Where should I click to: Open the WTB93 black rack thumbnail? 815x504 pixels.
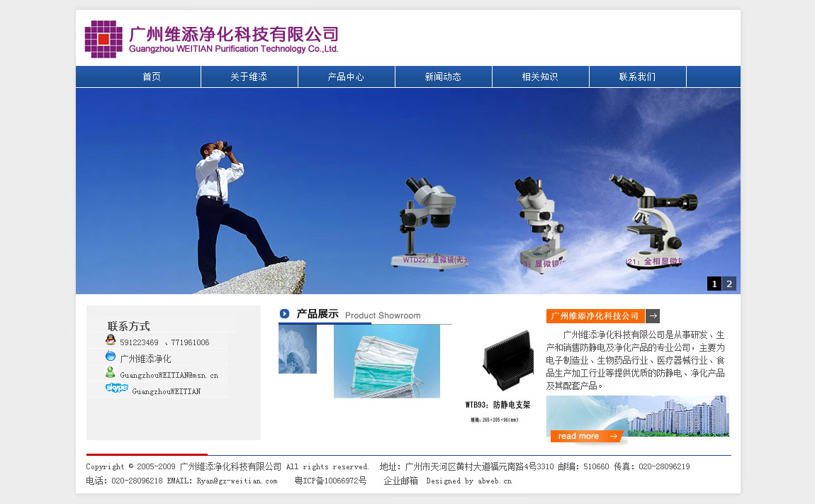coord(508,360)
